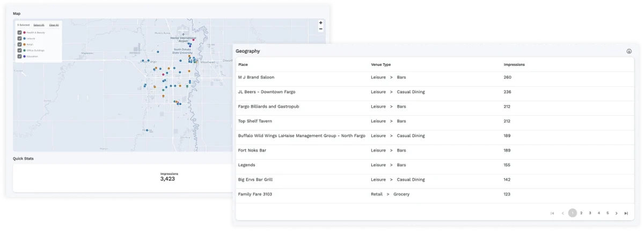Viewport: 644px width, 231px height.
Task: Zoom out on the map
Action: click(320, 29)
